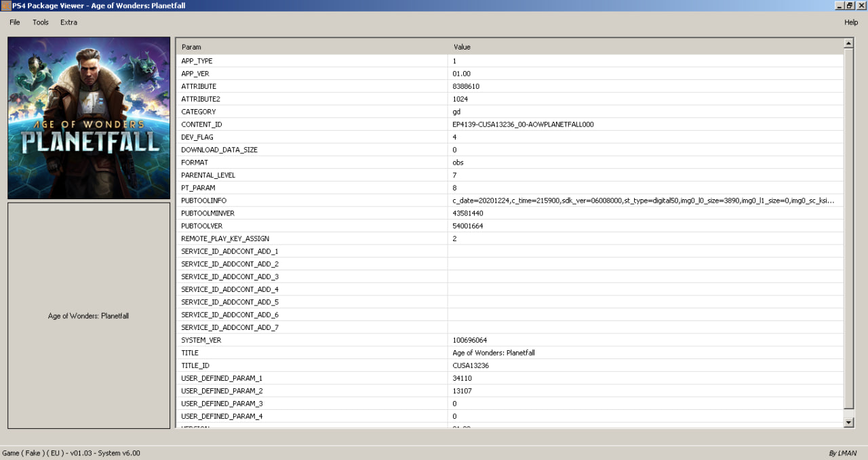Screen dimensions: 868x460
Task: Select the ATTRIBUTE2 row
Action: (x=510, y=99)
